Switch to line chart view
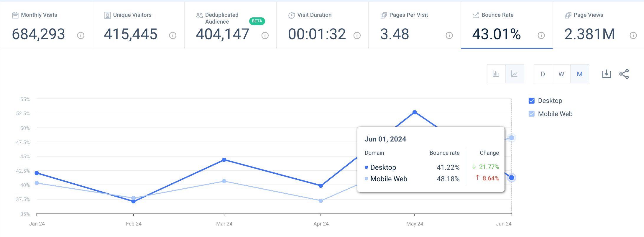The width and height of the screenshot is (644, 237). point(515,74)
